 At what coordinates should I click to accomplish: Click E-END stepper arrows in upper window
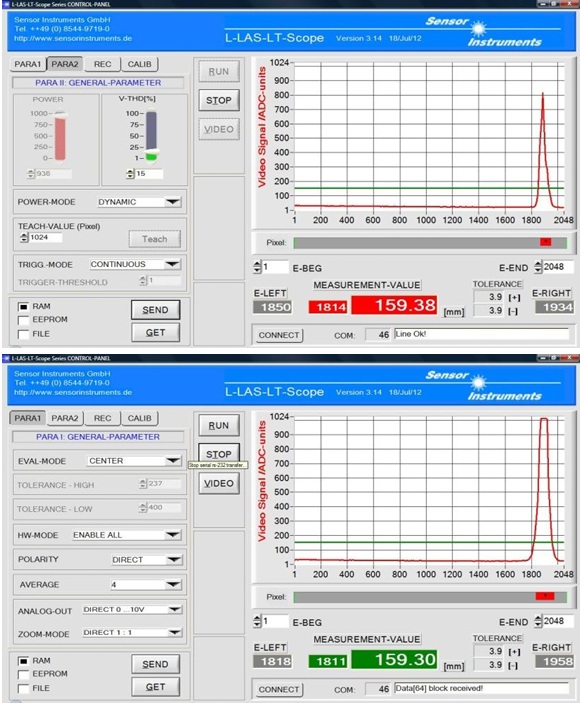pos(538,267)
